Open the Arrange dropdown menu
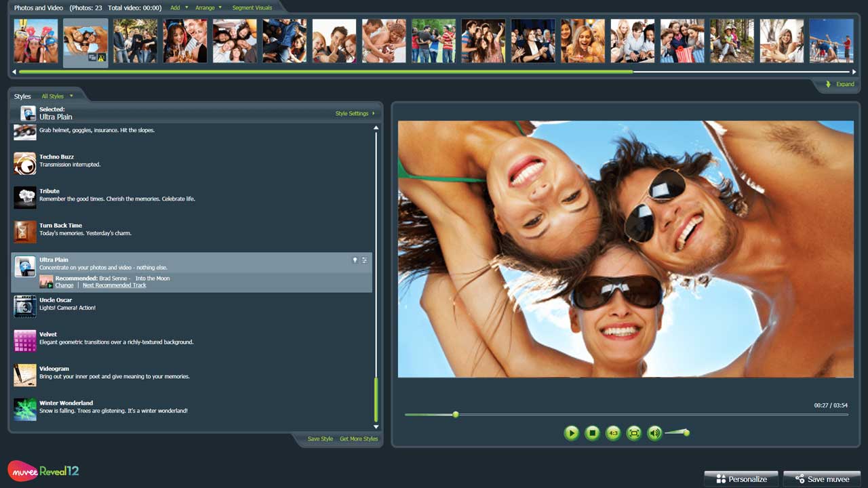This screenshot has width=868, height=488. [208, 8]
